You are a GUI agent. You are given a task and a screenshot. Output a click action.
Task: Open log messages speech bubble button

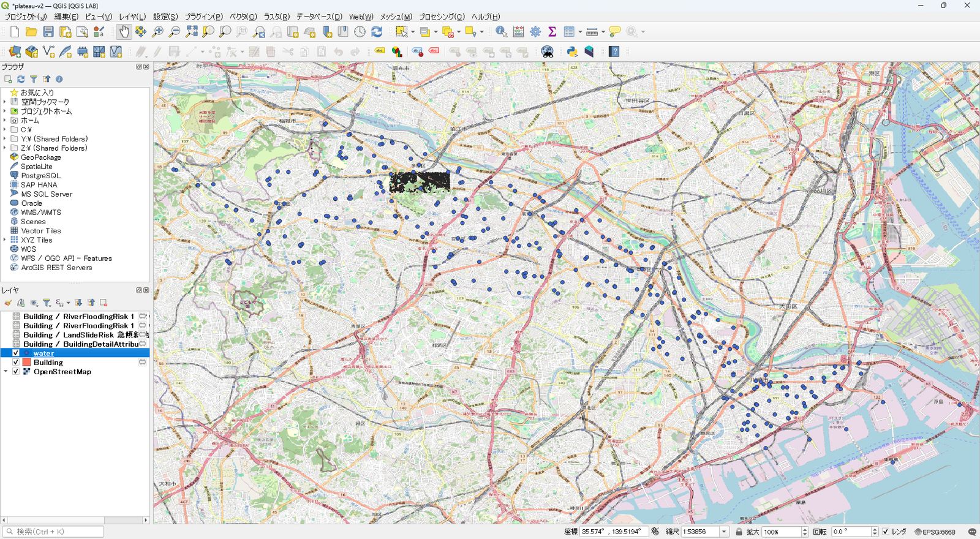972,532
